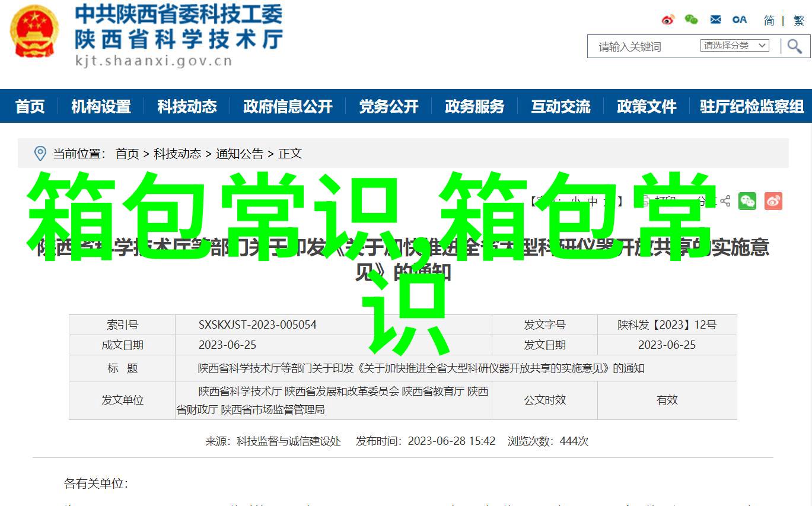Switch to simplified Chinese with 简
This screenshot has height=506, width=812.
pyautogui.click(x=769, y=20)
